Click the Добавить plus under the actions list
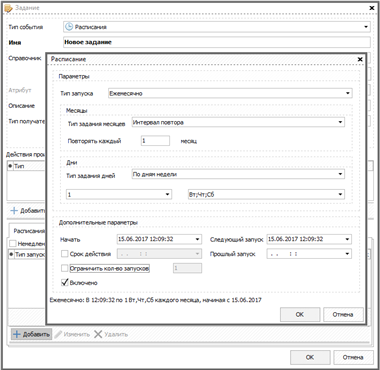The height and width of the screenshot is (370, 380). pyautogui.click(x=28, y=211)
